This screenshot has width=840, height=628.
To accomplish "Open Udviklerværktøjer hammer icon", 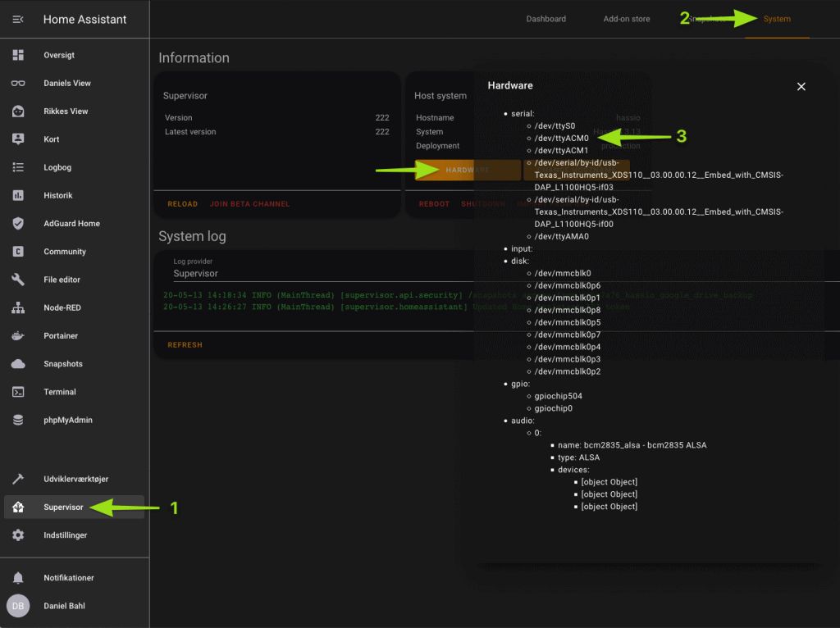I will tap(18, 479).
